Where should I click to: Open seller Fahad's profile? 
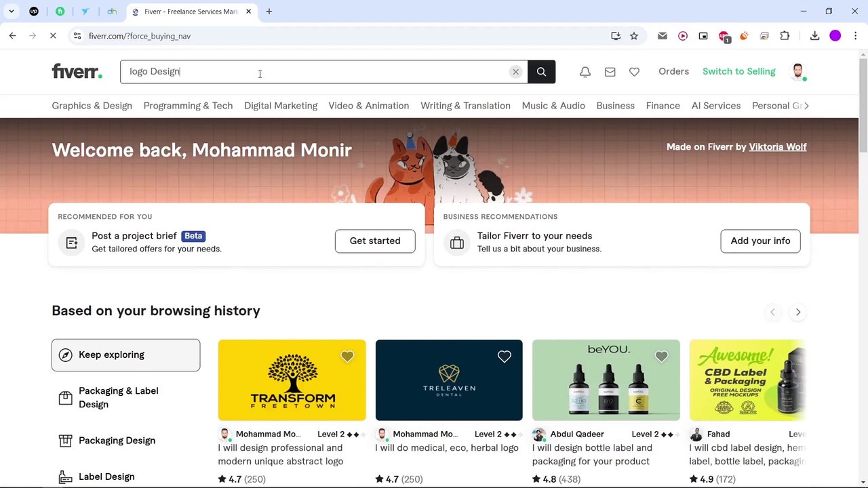[x=718, y=434]
